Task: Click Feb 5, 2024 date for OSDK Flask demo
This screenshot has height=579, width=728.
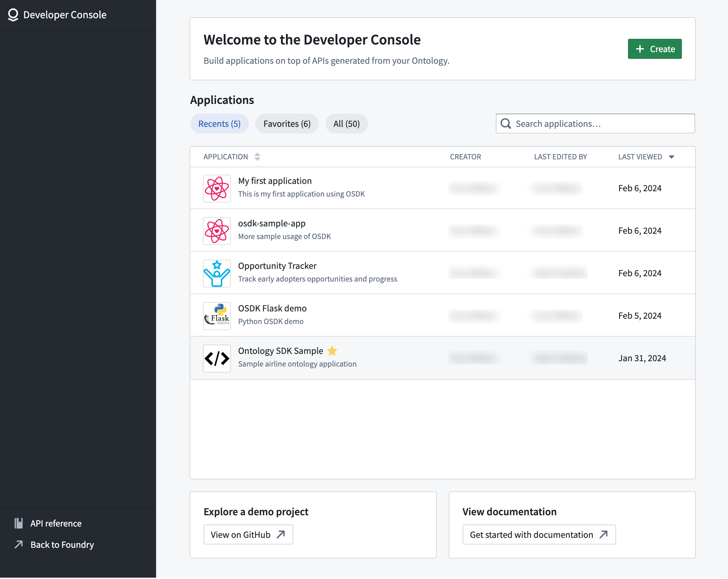Action: (640, 316)
